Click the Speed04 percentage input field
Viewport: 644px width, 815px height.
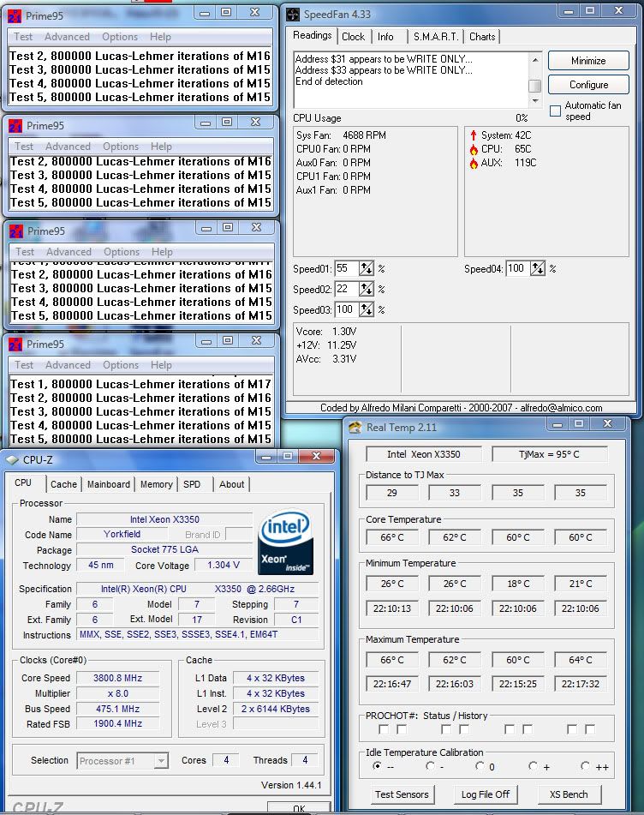(x=518, y=268)
